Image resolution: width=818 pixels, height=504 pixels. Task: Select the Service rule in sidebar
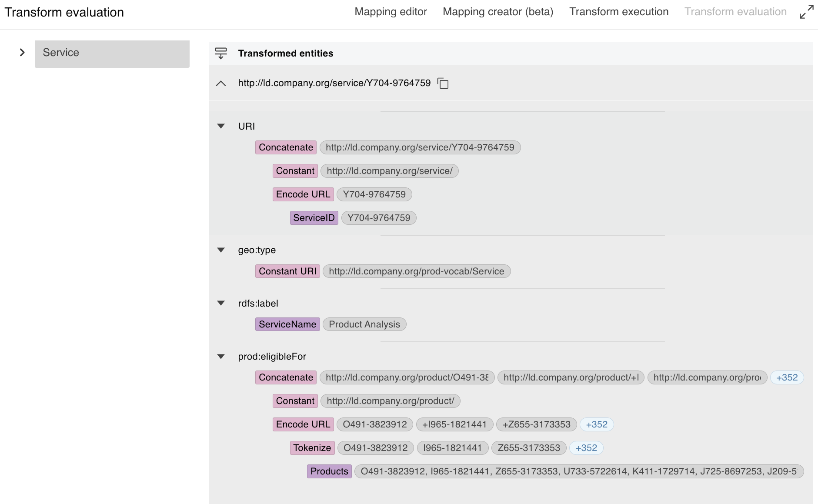point(112,54)
